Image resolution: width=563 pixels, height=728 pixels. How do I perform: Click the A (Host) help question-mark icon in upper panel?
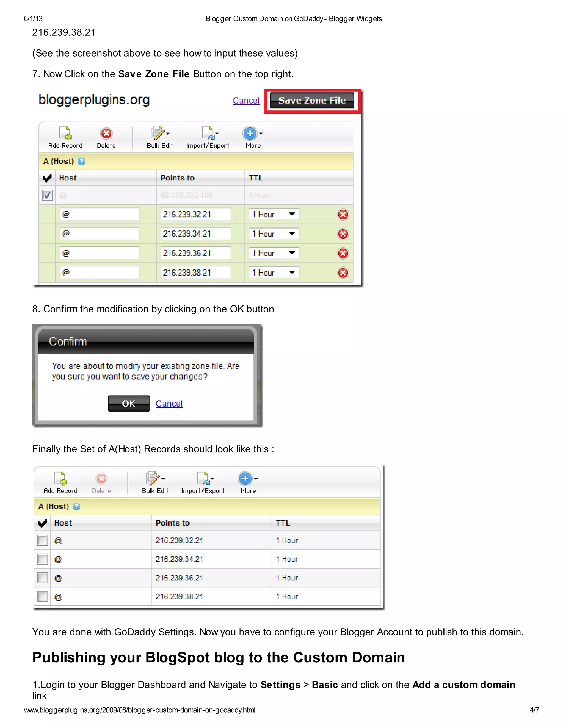click(x=81, y=161)
